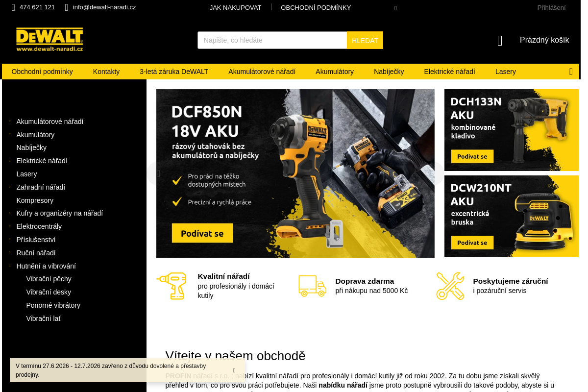Screen dimensions: 588x392
Task: Open Nabíječky in sidebar
Action: click(x=31, y=147)
